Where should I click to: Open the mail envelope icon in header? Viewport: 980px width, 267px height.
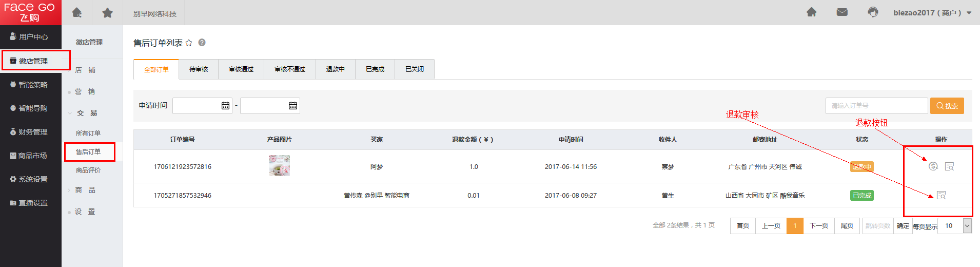point(842,12)
